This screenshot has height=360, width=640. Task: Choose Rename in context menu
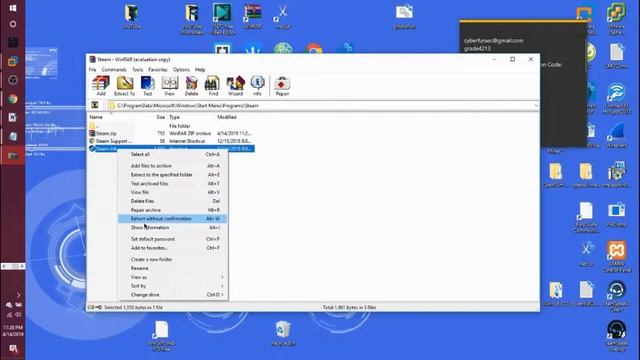click(173, 269)
